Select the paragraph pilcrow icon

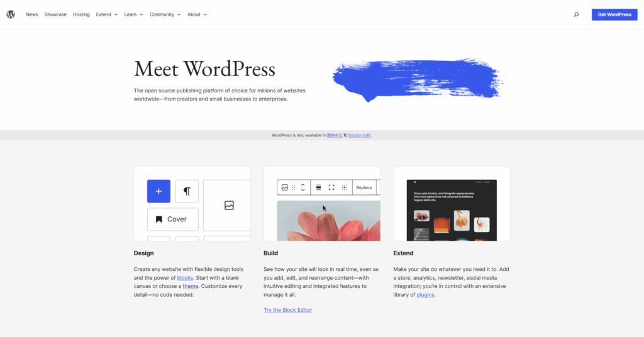click(187, 191)
